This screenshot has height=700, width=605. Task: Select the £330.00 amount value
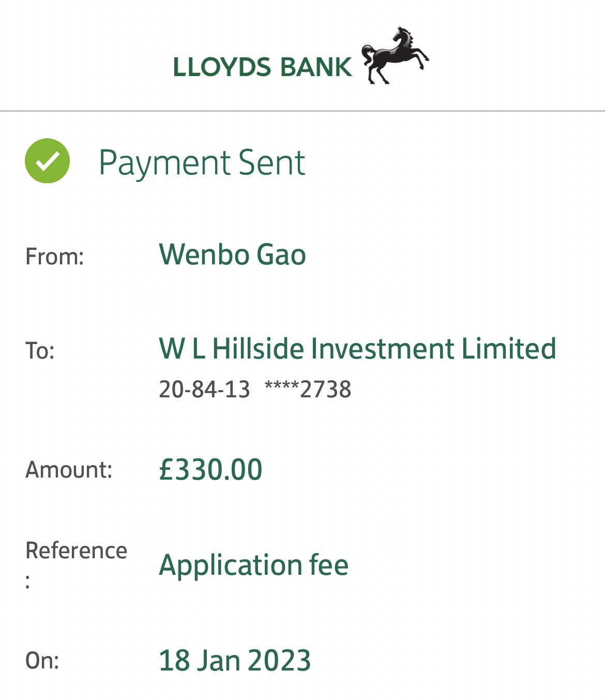[210, 469]
